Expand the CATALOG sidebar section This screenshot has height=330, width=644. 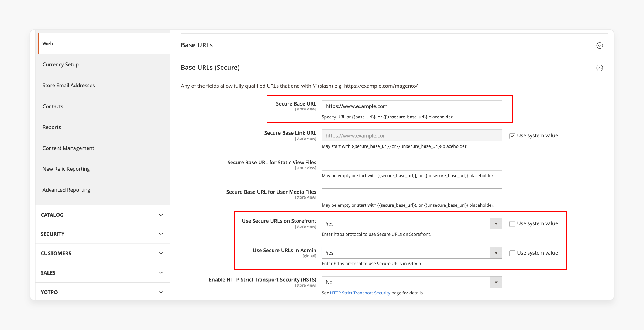102,215
